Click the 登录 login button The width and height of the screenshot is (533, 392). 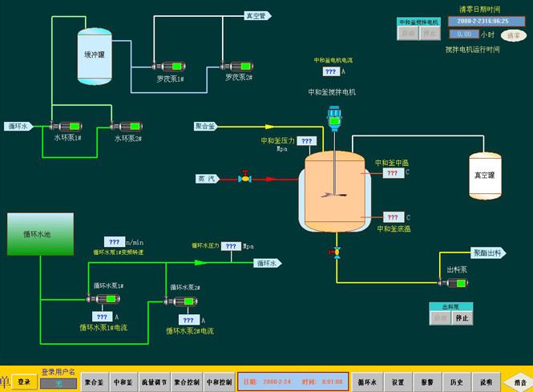pyautogui.click(x=24, y=382)
